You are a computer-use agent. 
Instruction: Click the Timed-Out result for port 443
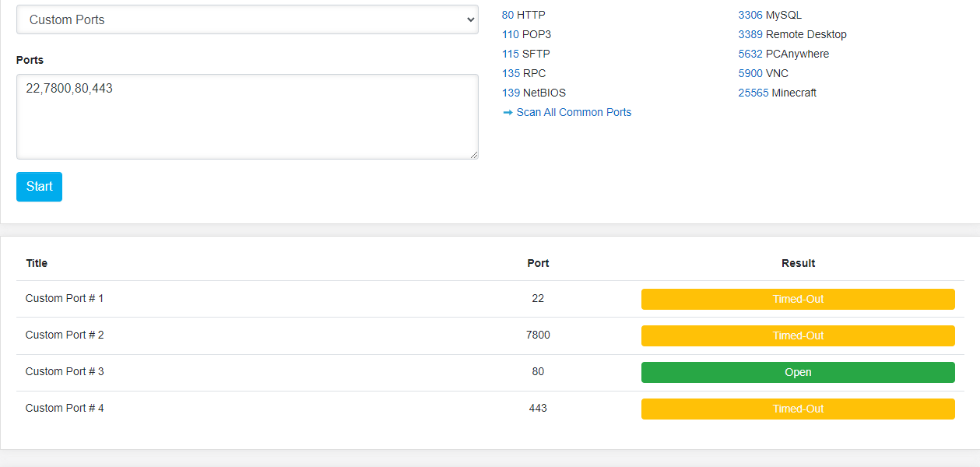point(798,409)
